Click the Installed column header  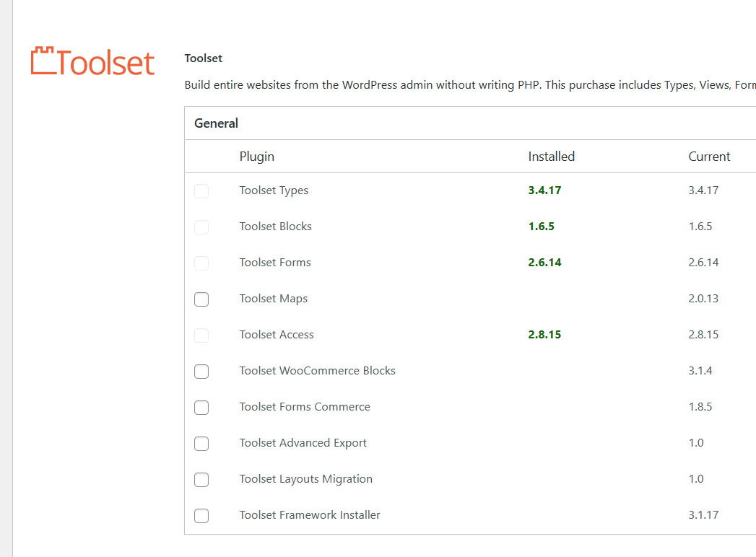(551, 157)
